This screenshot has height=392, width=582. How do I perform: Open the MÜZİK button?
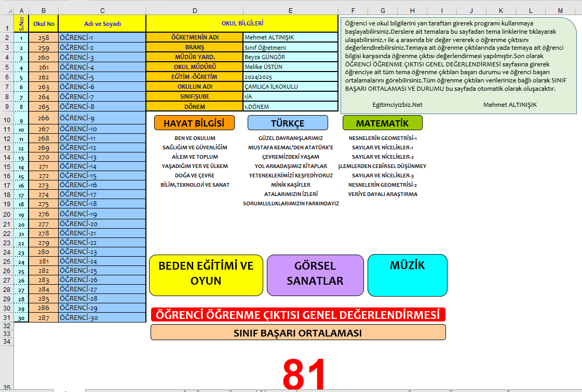(407, 275)
